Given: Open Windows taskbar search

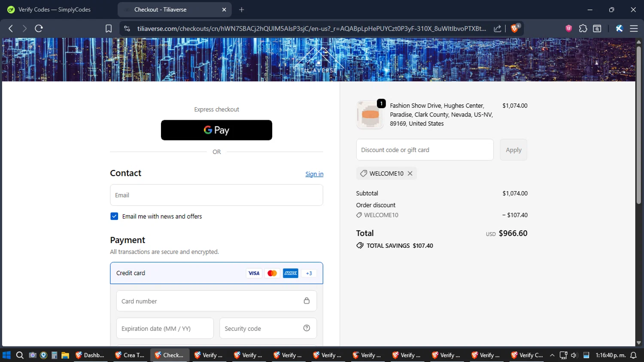Looking at the screenshot, I should pos(20,355).
